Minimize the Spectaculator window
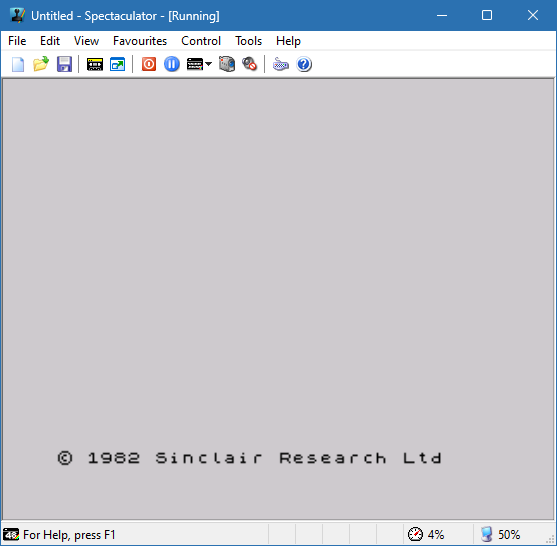Image resolution: width=557 pixels, height=546 pixels. pyautogui.click(x=442, y=15)
